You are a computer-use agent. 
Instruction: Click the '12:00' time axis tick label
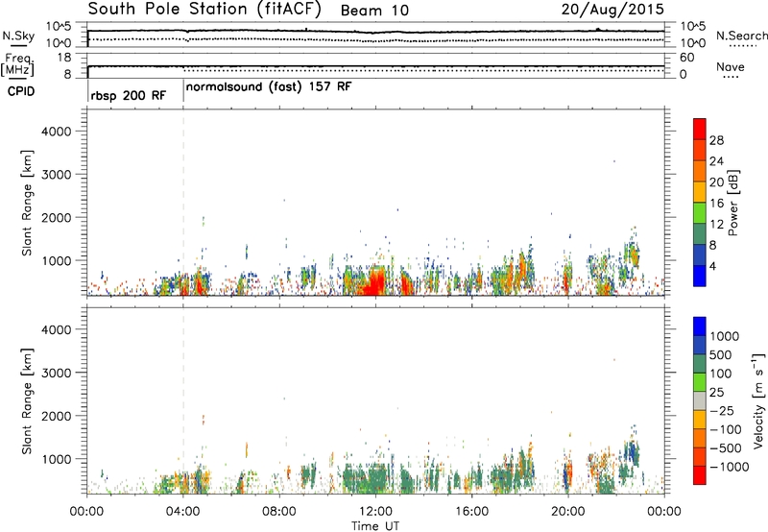tap(375, 512)
